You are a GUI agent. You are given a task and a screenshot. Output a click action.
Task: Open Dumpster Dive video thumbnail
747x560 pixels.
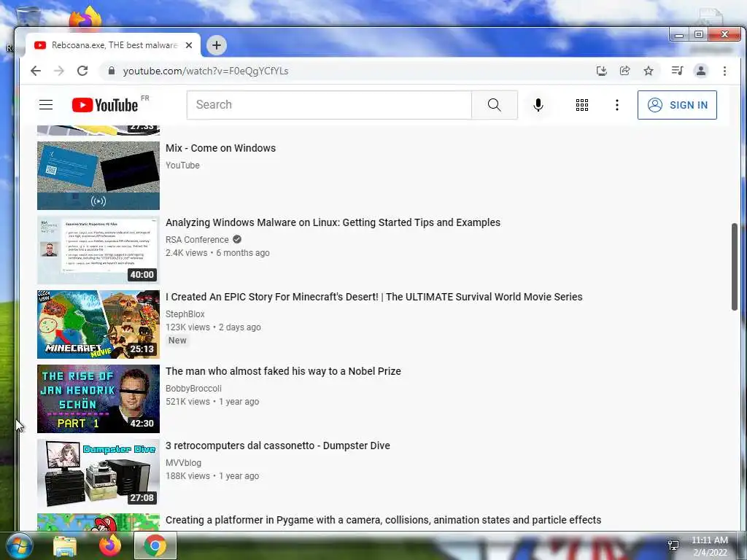click(98, 472)
